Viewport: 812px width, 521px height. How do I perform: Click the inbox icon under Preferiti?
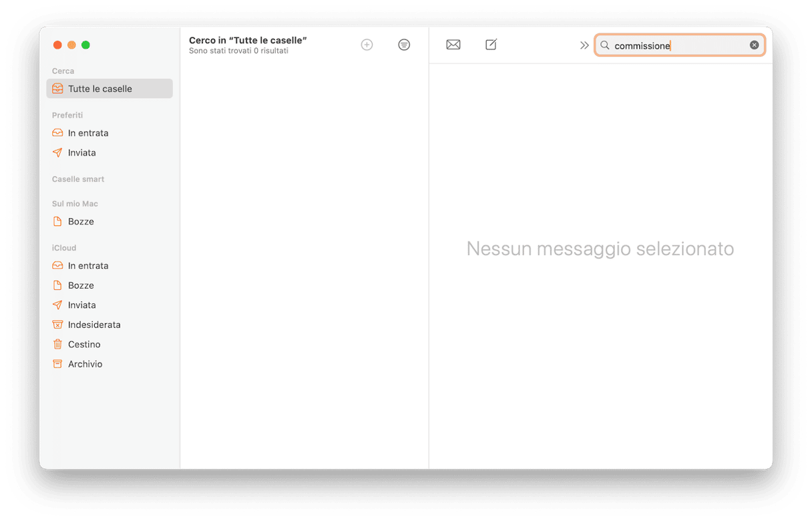[57, 133]
